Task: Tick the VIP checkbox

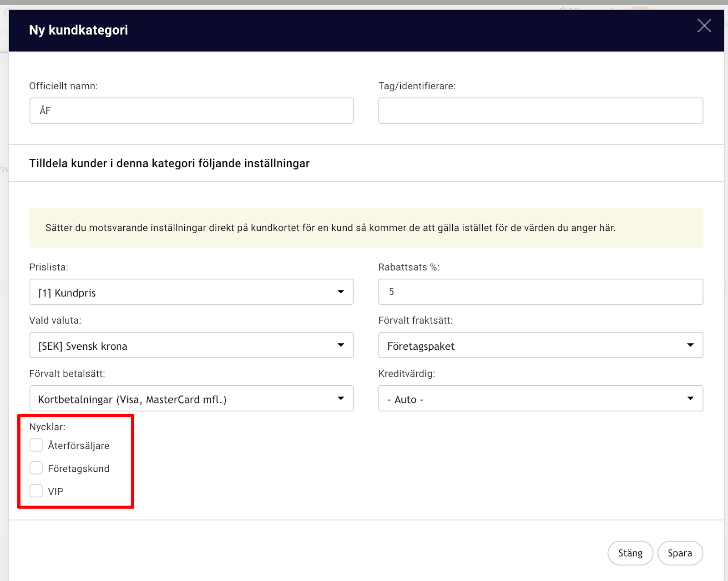Action: (36, 491)
